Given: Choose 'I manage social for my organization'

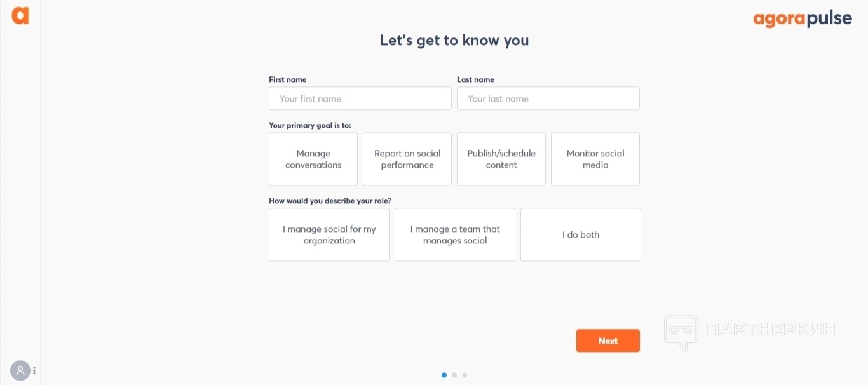Looking at the screenshot, I should click(329, 234).
